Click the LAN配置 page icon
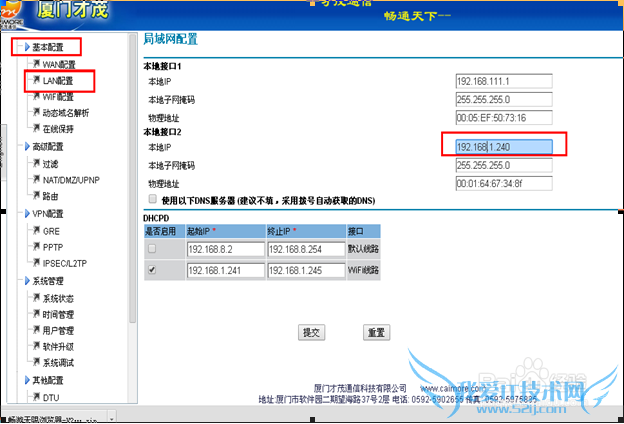The image size is (624, 424). tap(36, 80)
